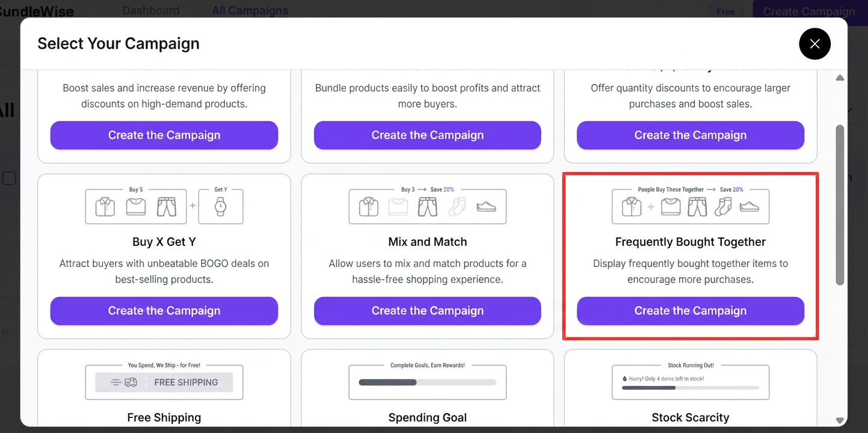
Task: Click the shorts icon in Mix and Match
Action: click(428, 207)
